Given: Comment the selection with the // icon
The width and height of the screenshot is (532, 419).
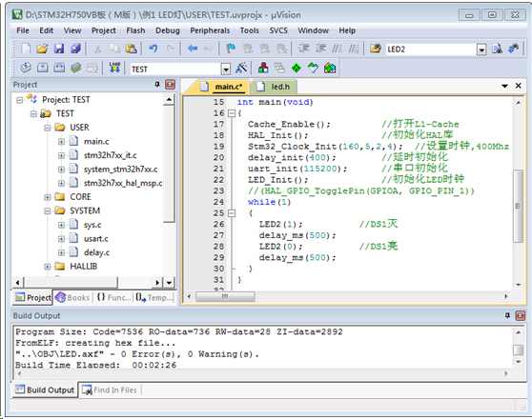Looking at the screenshot, I should coord(337,49).
